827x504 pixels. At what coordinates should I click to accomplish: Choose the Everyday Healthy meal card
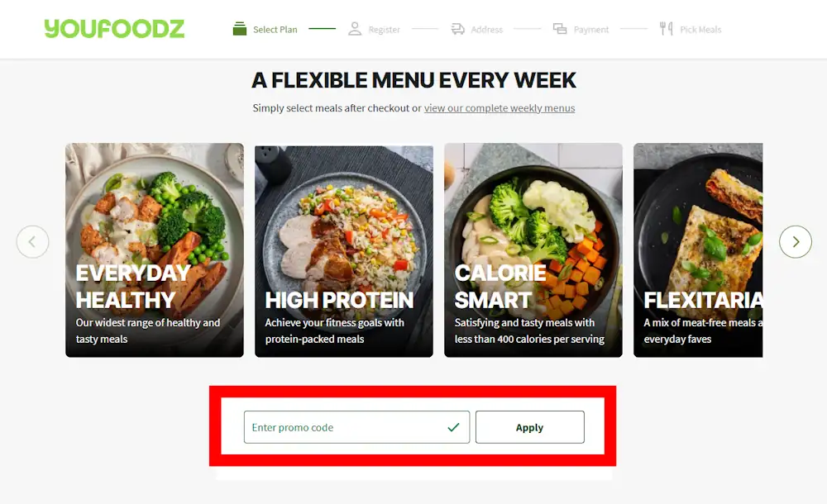tap(155, 250)
